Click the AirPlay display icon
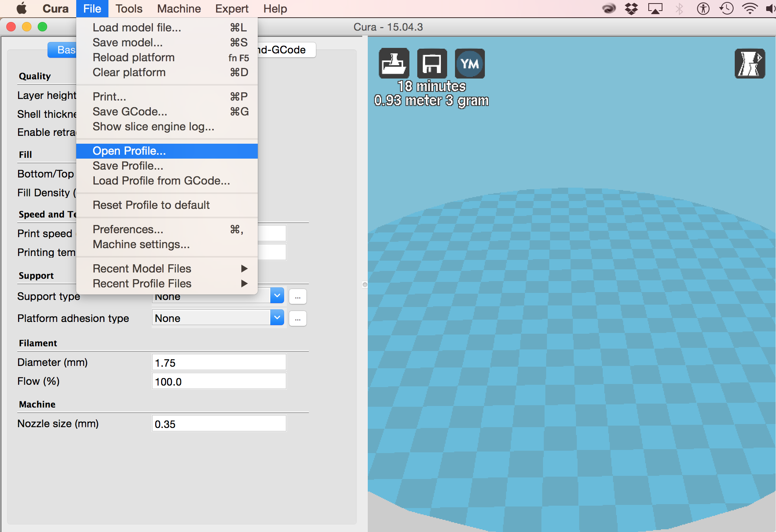This screenshot has width=776, height=532. (655, 9)
